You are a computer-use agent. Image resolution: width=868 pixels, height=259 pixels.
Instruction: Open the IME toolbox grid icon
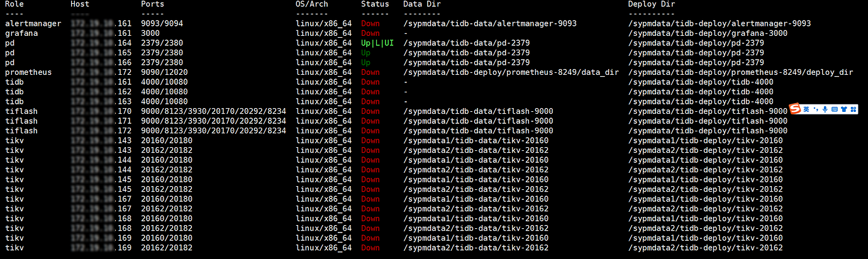853,109
